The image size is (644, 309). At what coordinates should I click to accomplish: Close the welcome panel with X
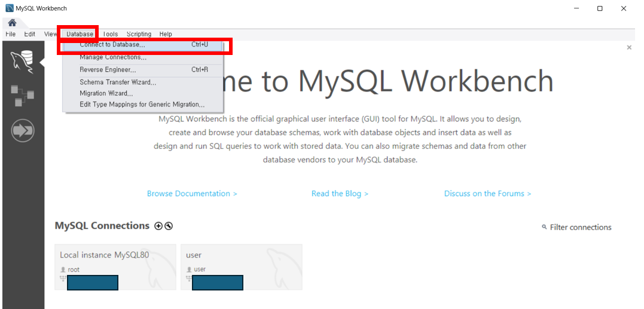(x=629, y=48)
